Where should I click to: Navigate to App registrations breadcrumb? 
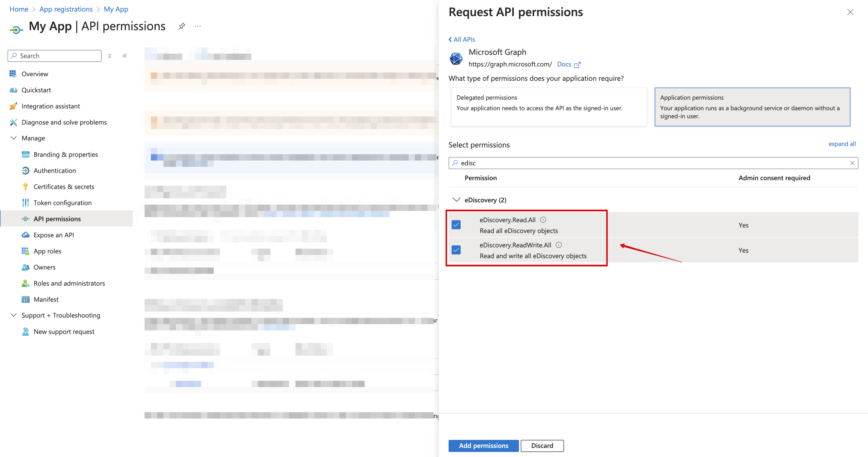66,9
